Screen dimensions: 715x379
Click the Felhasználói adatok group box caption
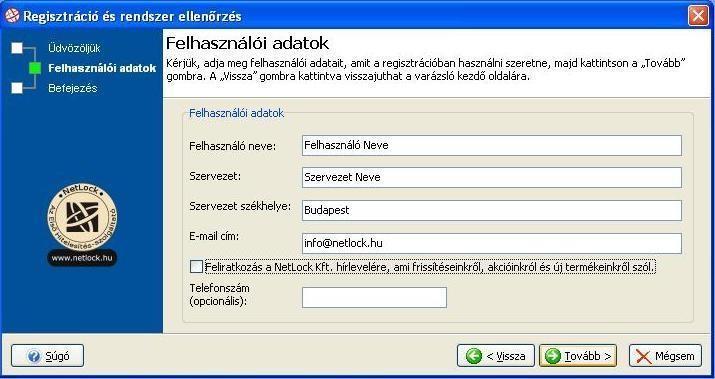tap(237, 113)
